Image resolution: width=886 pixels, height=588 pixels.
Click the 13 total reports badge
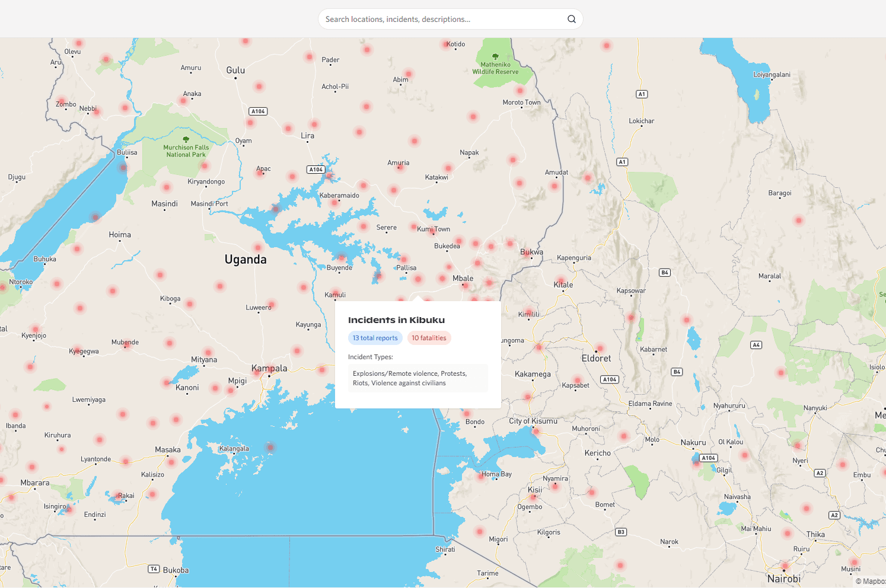[x=375, y=338]
